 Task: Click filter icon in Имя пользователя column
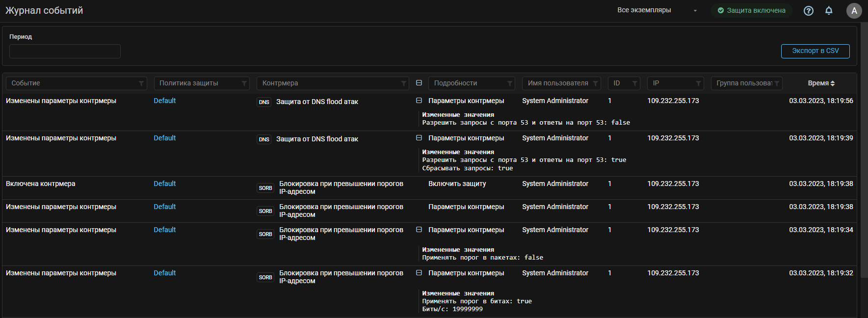(x=595, y=83)
